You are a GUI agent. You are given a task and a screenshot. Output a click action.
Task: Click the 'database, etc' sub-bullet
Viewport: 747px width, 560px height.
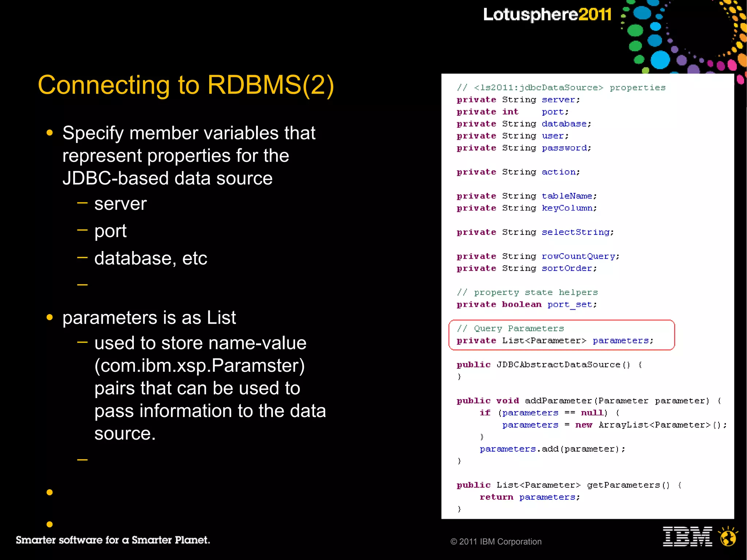(151, 258)
